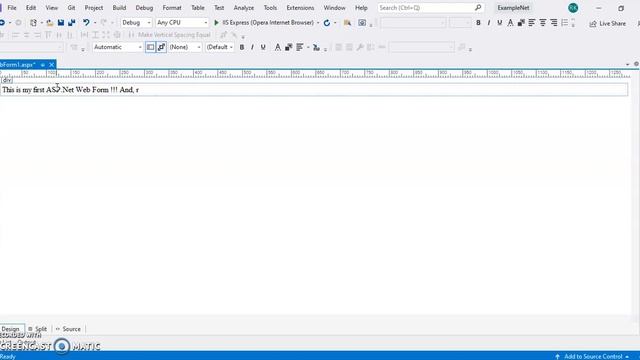640x360 pixels.
Task: Click the numbered list icon in the top-right toolbar
Action: pyautogui.click(x=564, y=23)
